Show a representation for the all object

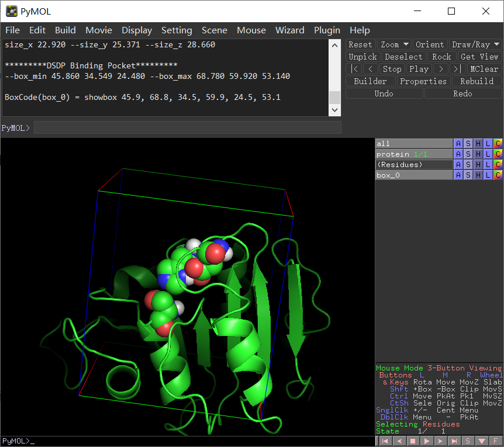tap(468, 143)
